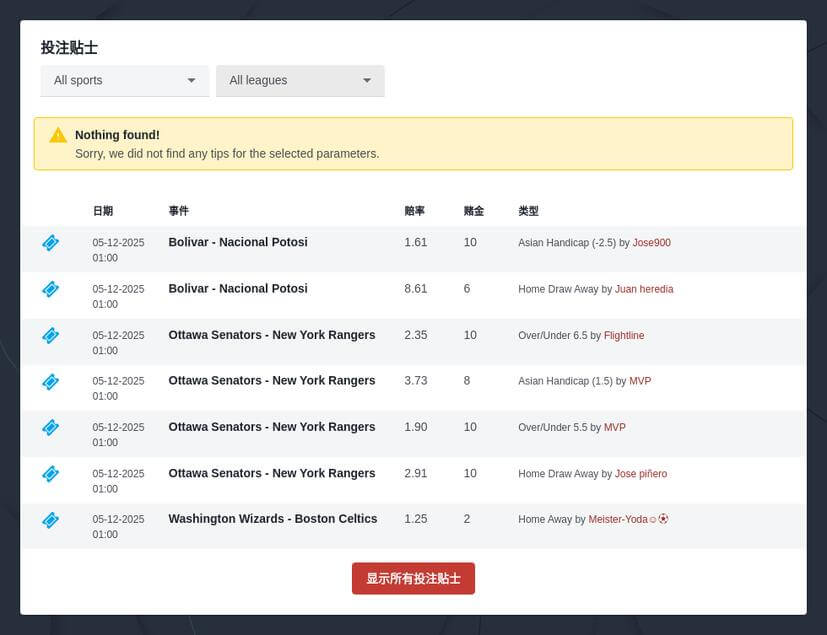
Task: Click ticket icon for Flightline's Over/Under 6.5 tip
Action: click(50, 335)
